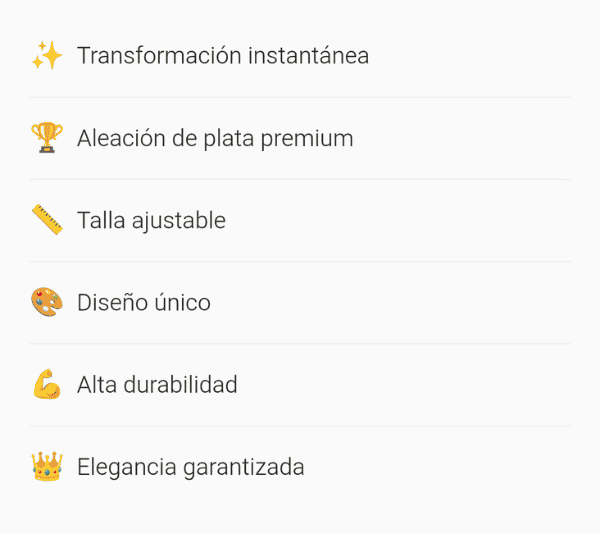Click the flexed bicep emoji icon
This screenshot has height=537, width=600.
(47, 384)
